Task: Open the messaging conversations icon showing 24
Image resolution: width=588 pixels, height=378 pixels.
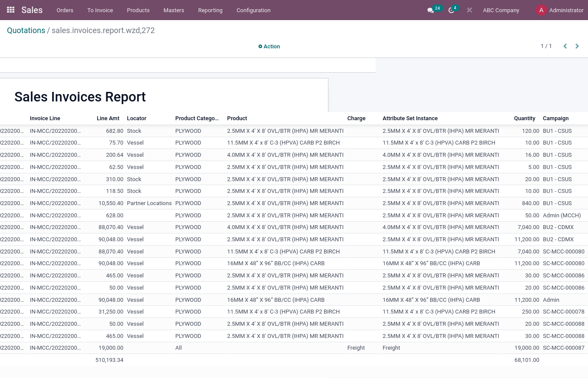Action: pyautogui.click(x=430, y=10)
